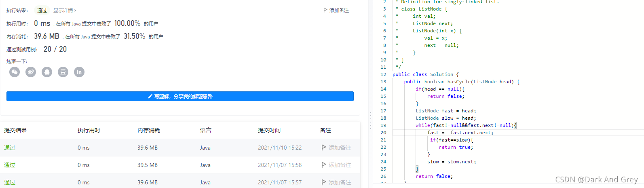Click 添加备注 at the top right

[x=339, y=10]
